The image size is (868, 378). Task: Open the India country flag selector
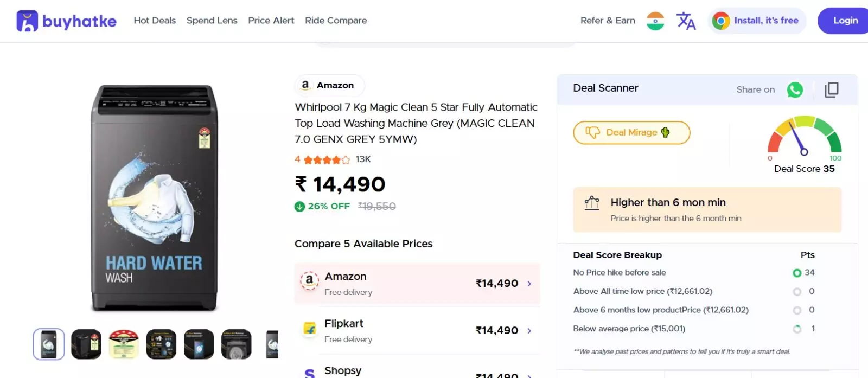coord(655,21)
